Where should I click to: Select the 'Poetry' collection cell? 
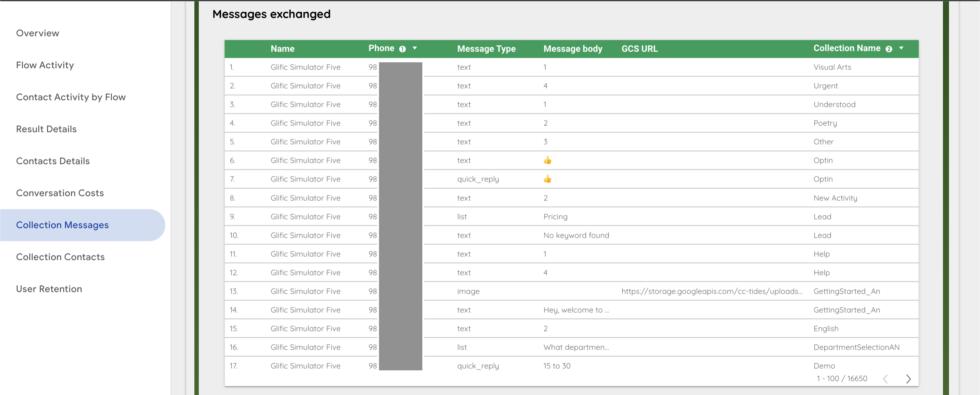tap(825, 123)
